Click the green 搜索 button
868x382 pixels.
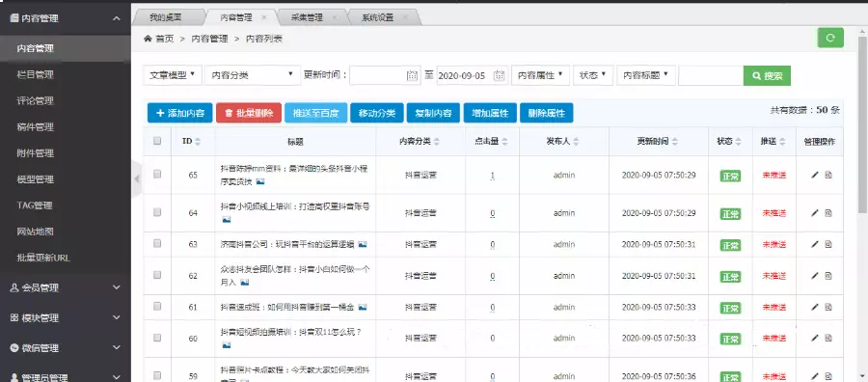[x=767, y=76]
